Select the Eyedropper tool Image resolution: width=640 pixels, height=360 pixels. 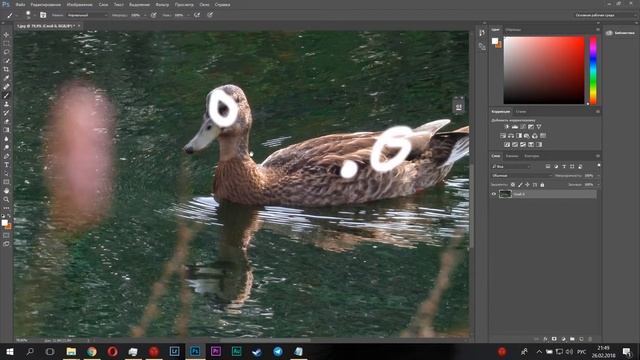pos(6,78)
